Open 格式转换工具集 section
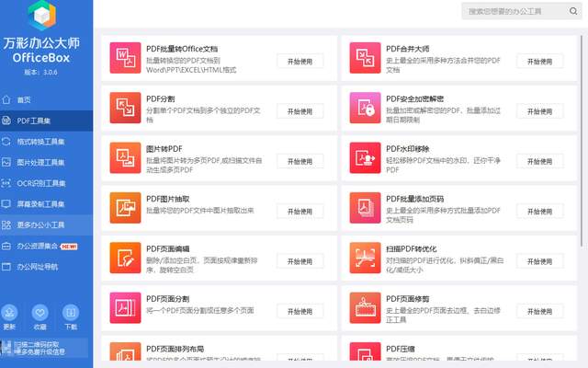This screenshot has width=588, height=368. click(x=47, y=142)
